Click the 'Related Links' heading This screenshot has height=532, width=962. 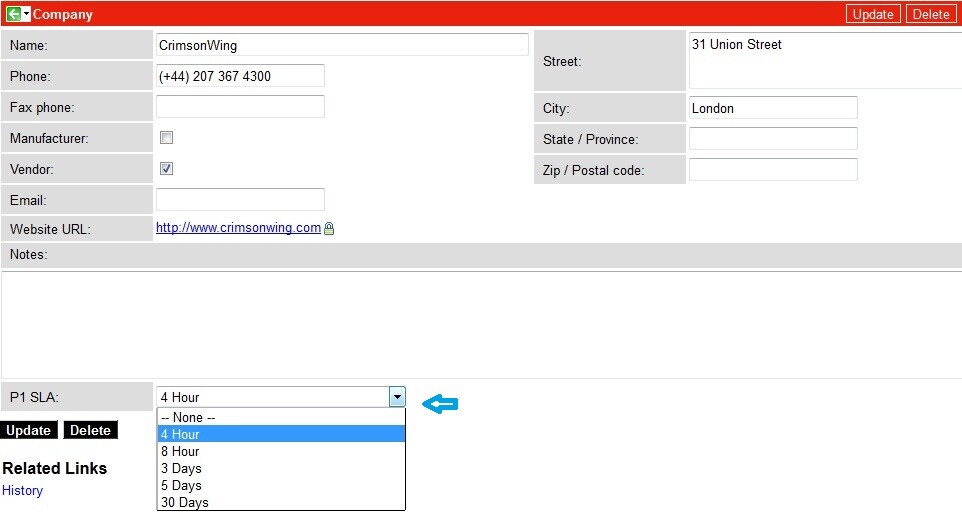pyautogui.click(x=55, y=468)
